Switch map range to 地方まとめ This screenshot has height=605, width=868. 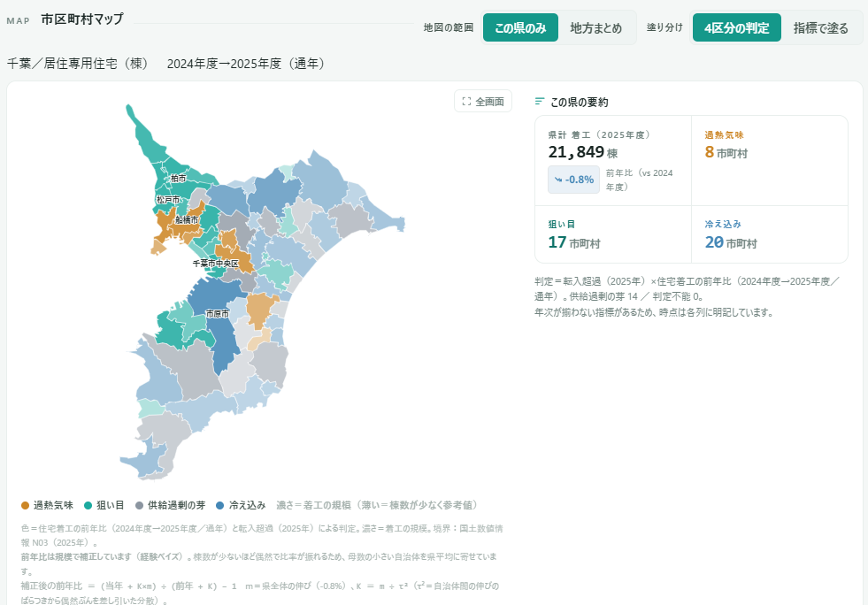pyautogui.click(x=595, y=27)
